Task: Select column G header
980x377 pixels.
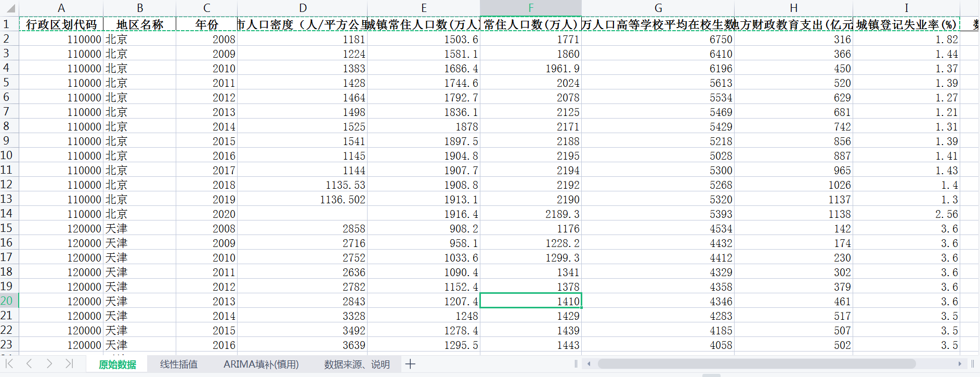Action: (x=658, y=8)
